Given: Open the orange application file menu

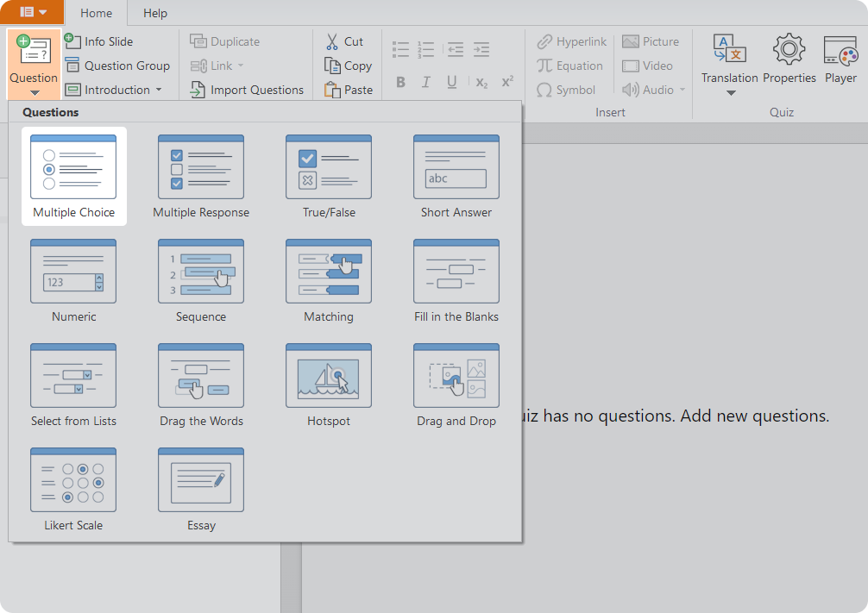Looking at the screenshot, I should click(x=32, y=12).
